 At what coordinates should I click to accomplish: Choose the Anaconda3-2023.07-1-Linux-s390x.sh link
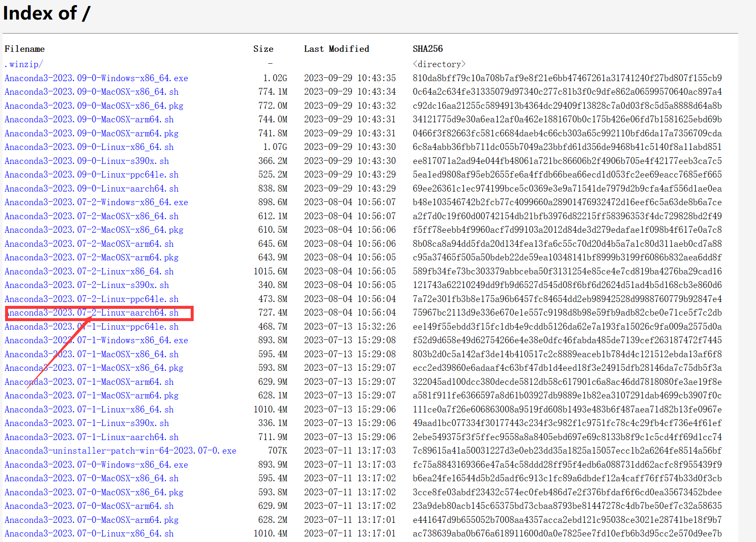click(x=87, y=423)
